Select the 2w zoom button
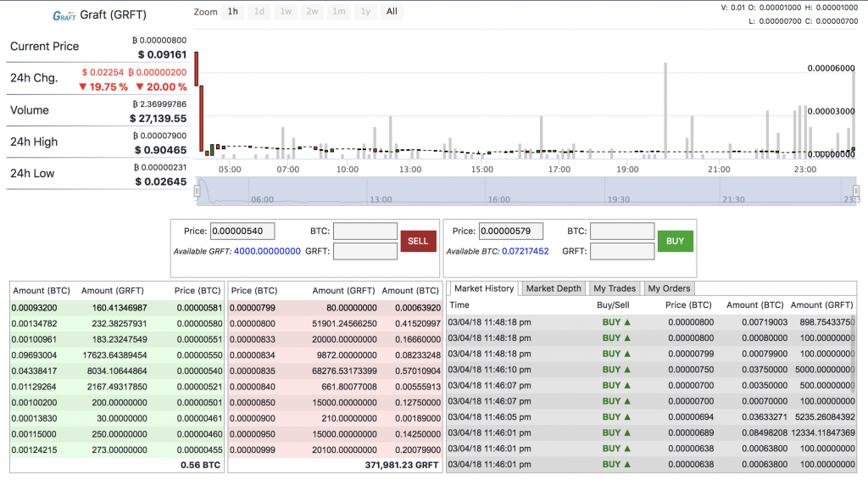Image resolution: width=868 pixels, height=486 pixels. click(x=312, y=12)
